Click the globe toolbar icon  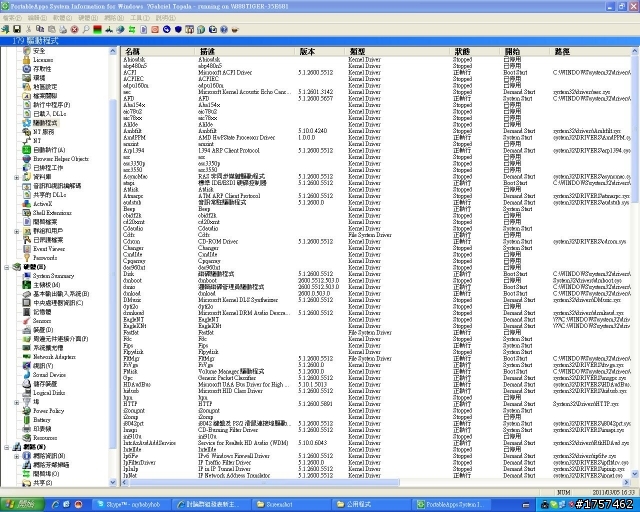(120, 29)
